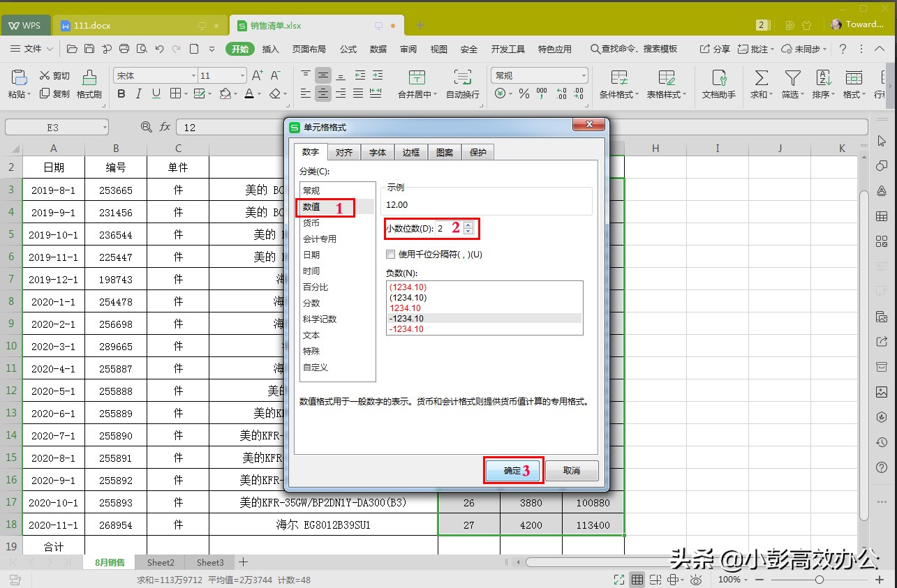Viewport: 897px width, 588px height.
Task: Open Conditional Formatting (条件格式)
Action: click(x=617, y=79)
